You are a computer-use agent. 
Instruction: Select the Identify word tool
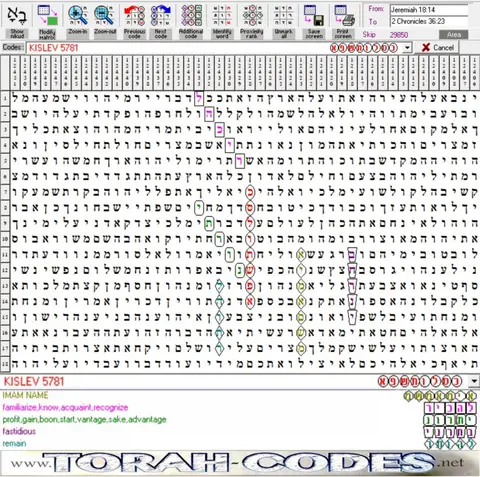222,15
